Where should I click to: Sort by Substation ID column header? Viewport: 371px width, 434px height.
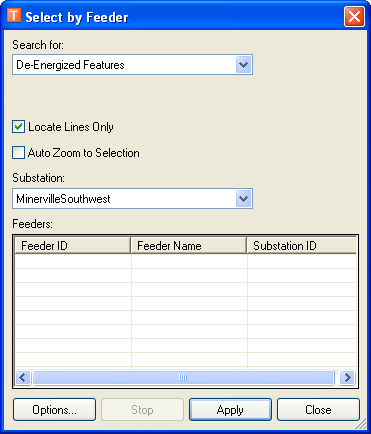302,246
